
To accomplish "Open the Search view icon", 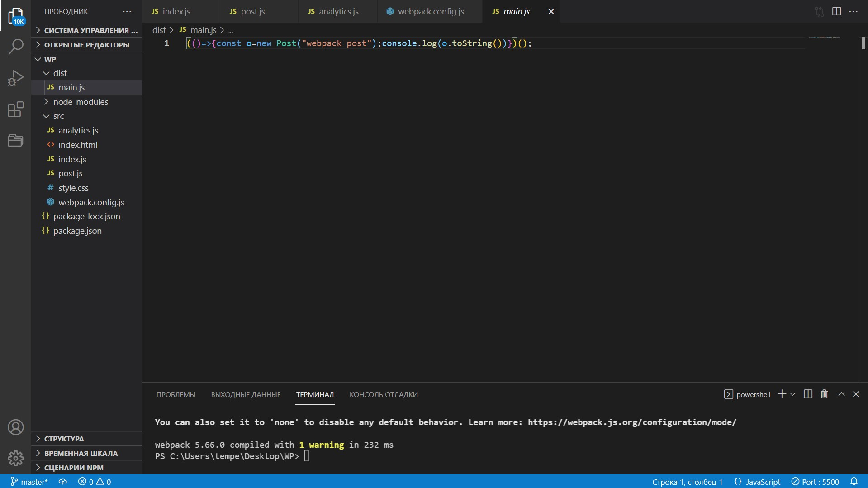I will (16, 46).
